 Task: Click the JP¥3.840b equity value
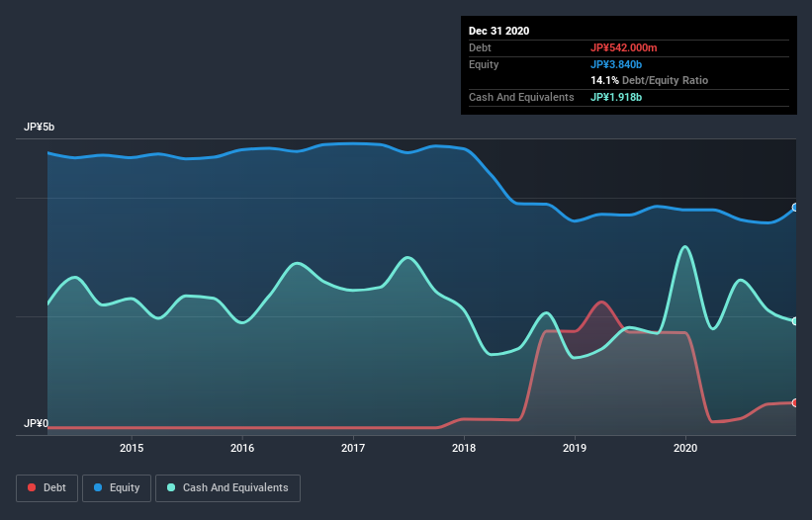click(x=616, y=64)
